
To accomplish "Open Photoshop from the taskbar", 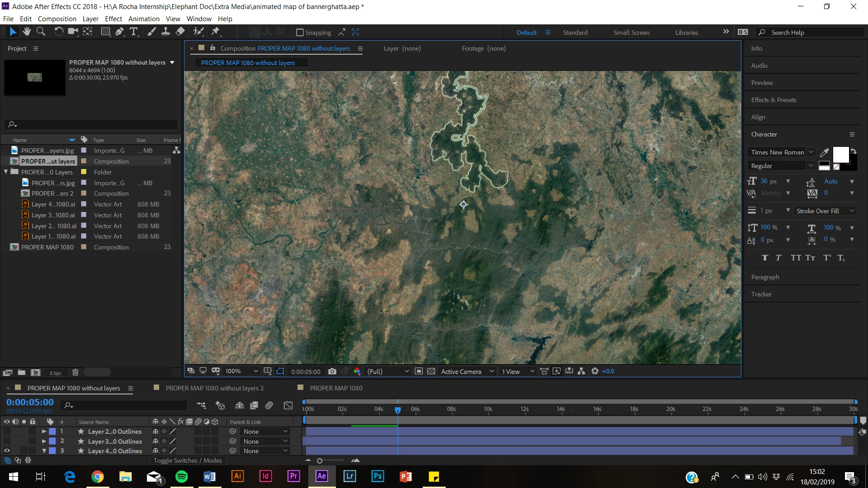I will pos(377,476).
